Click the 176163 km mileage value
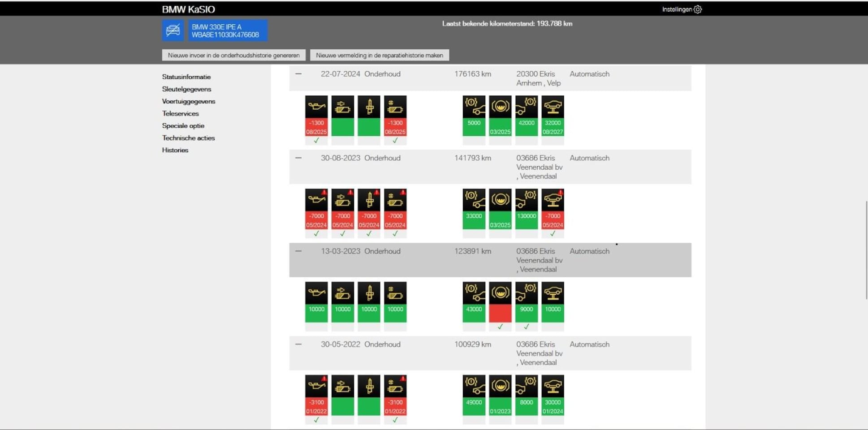 tap(473, 74)
